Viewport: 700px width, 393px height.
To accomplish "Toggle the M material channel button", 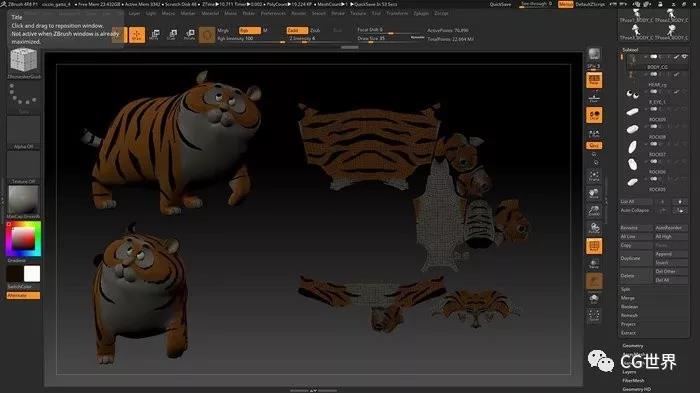I will tap(265, 30).
